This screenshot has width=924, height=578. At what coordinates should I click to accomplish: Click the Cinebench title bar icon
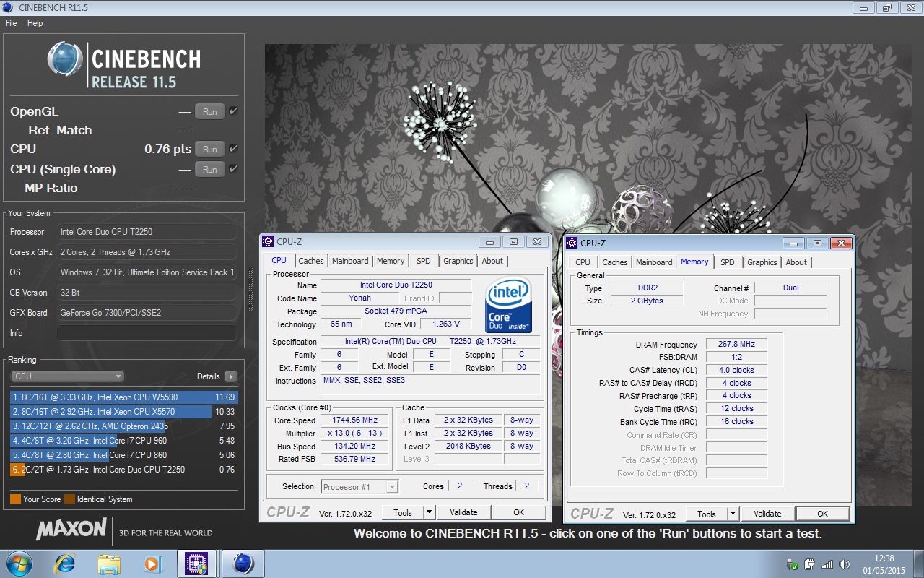click(9, 7)
